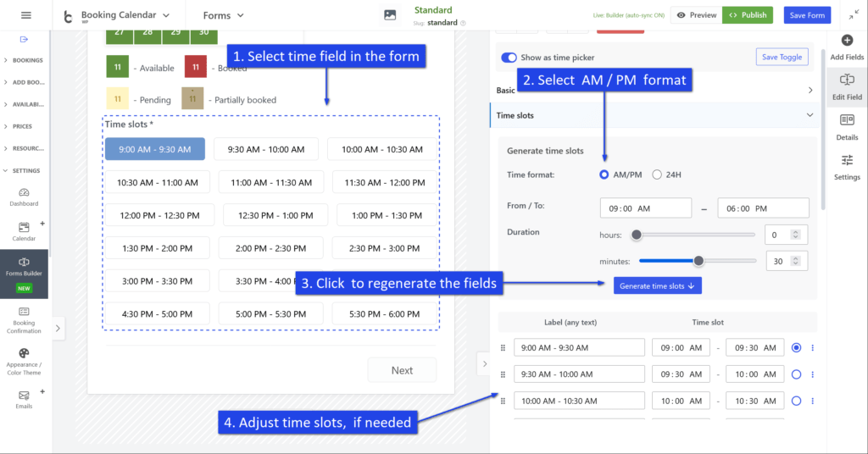Screen dimensions: 868x454
Task: Open RESOURC... sidebar menu item
Action: [24, 149]
